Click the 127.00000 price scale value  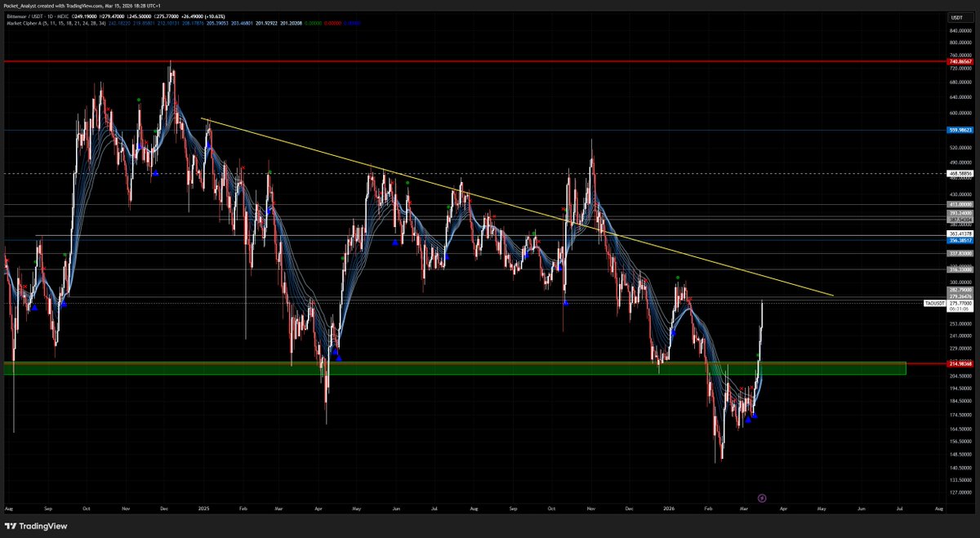pyautogui.click(x=961, y=493)
